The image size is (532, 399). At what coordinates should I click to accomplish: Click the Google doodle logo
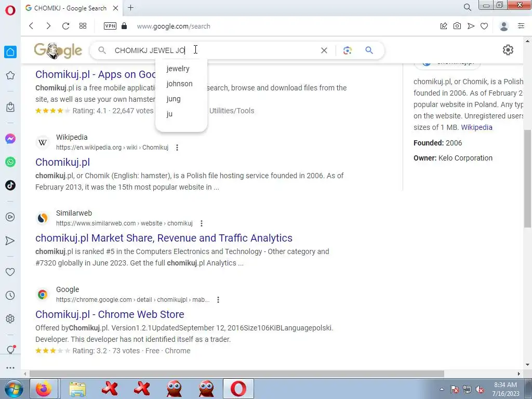[58, 50]
